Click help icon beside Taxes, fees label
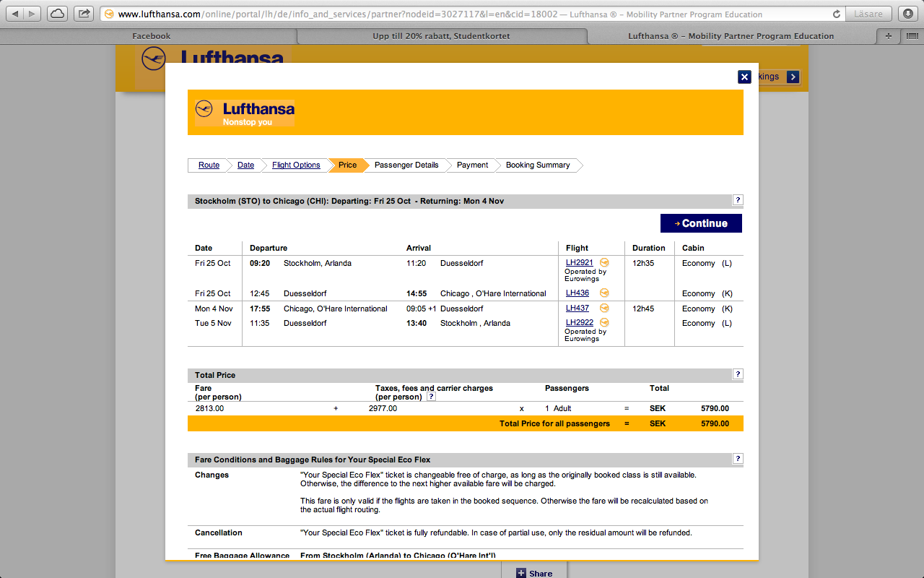 (431, 397)
